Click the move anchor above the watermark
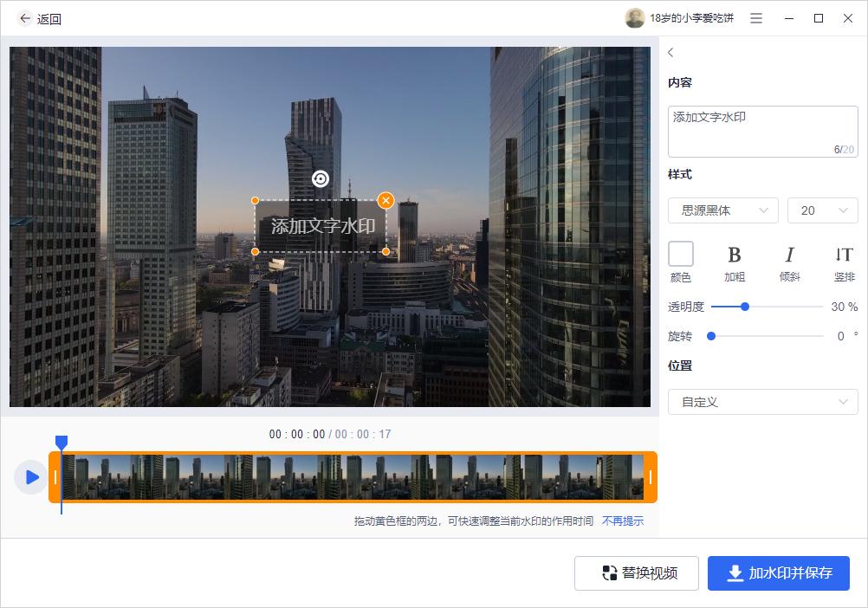 click(322, 178)
